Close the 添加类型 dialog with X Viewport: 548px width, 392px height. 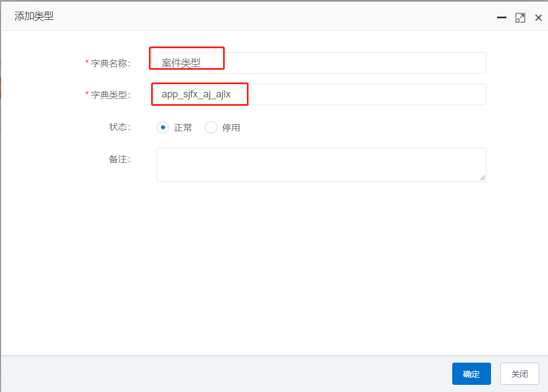click(539, 18)
